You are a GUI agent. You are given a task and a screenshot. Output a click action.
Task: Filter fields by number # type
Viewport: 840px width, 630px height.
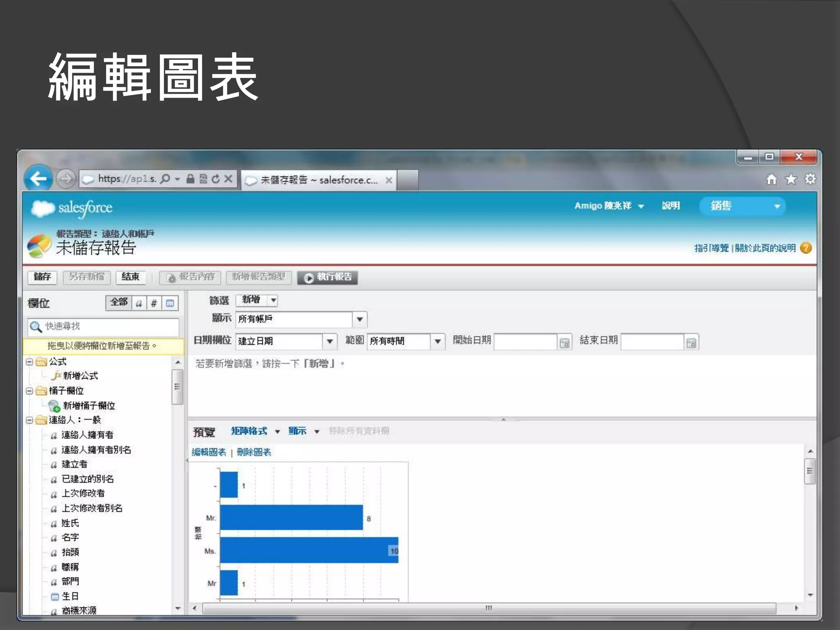[154, 303]
